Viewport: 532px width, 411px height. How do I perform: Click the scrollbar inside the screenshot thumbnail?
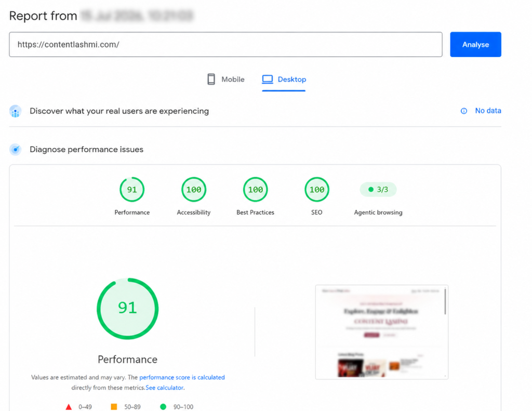point(445,301)
